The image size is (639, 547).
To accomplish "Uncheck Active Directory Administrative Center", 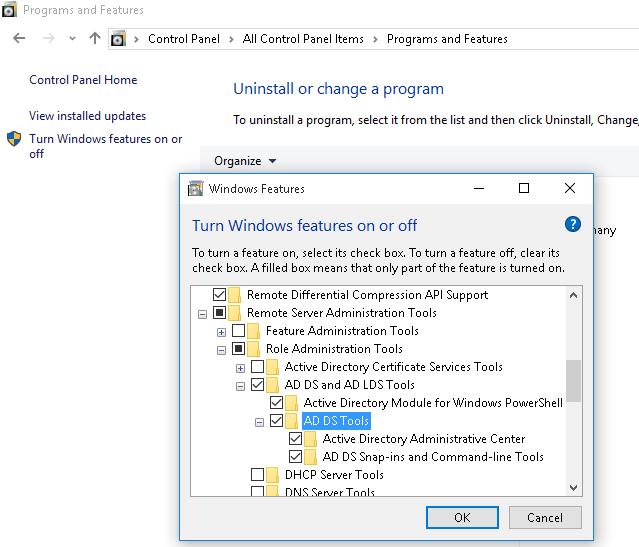I will coord(295,439).
